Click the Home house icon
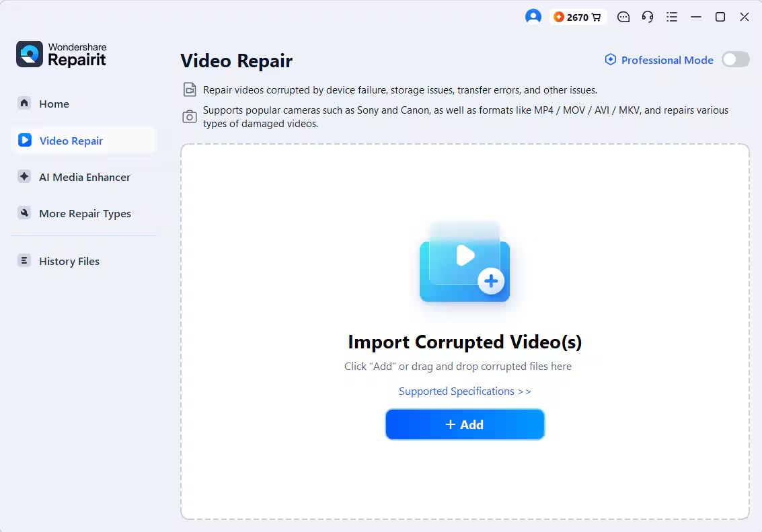 click(24, 103)
